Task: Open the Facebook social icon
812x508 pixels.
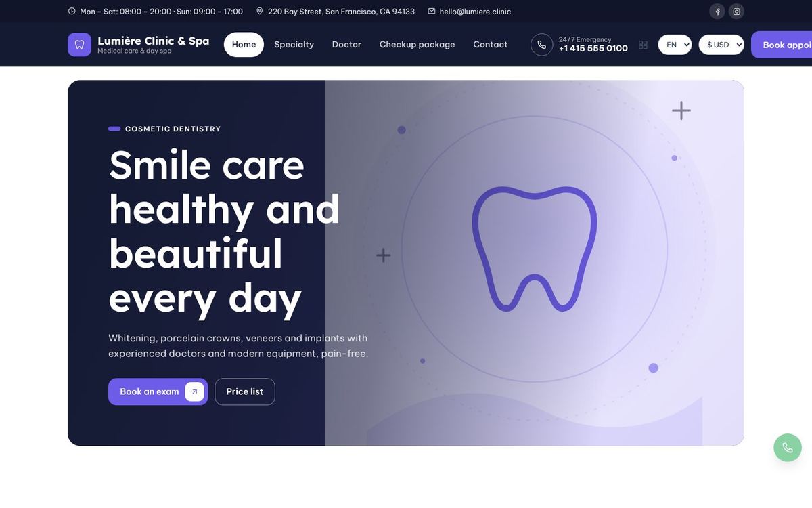Action: pos(717,12)
